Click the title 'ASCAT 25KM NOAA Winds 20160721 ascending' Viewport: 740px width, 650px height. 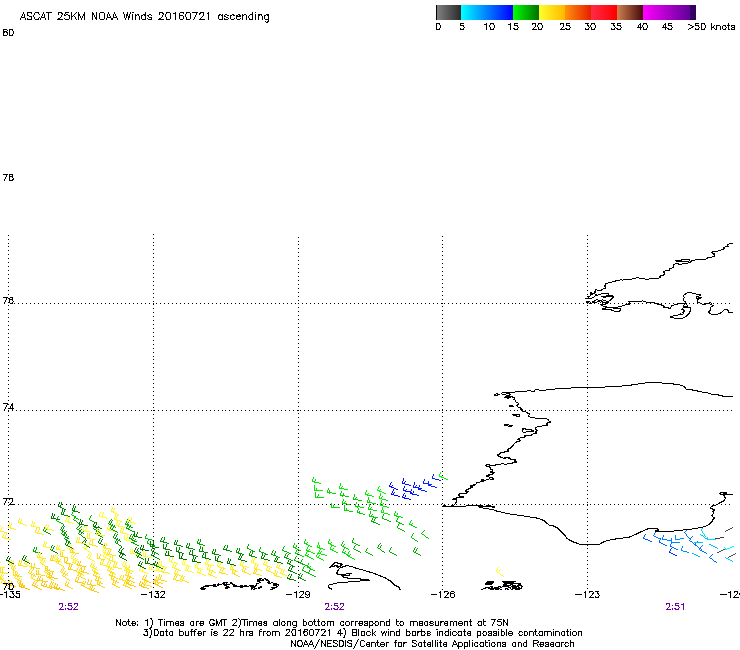click(x=144, y=17)
